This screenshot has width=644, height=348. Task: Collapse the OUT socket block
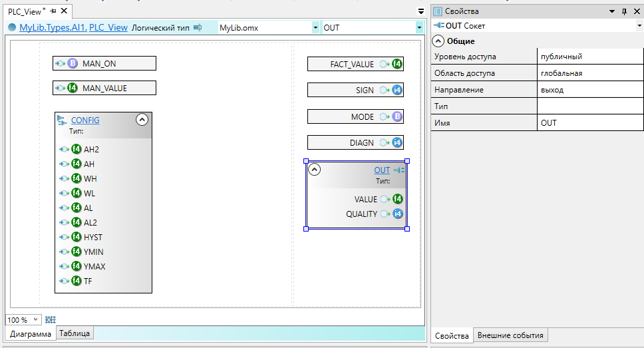pos(315,170)
